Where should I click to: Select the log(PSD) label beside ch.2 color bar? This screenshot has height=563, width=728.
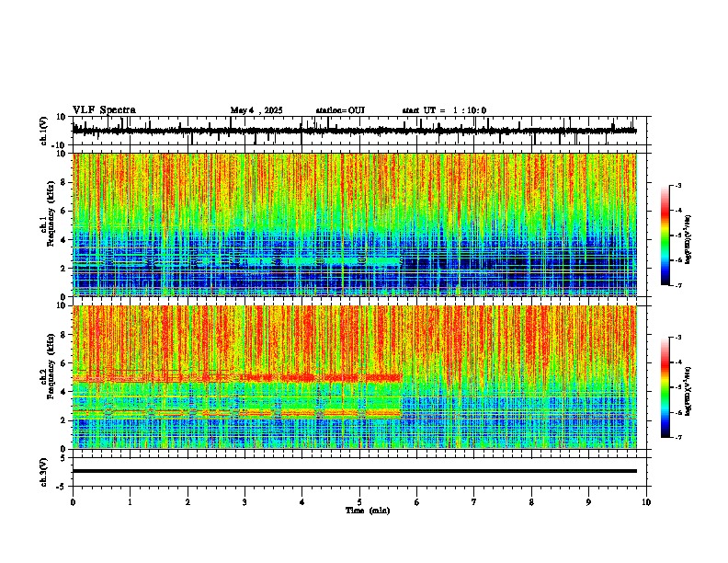pyautogui.click(x=688, y=391)
